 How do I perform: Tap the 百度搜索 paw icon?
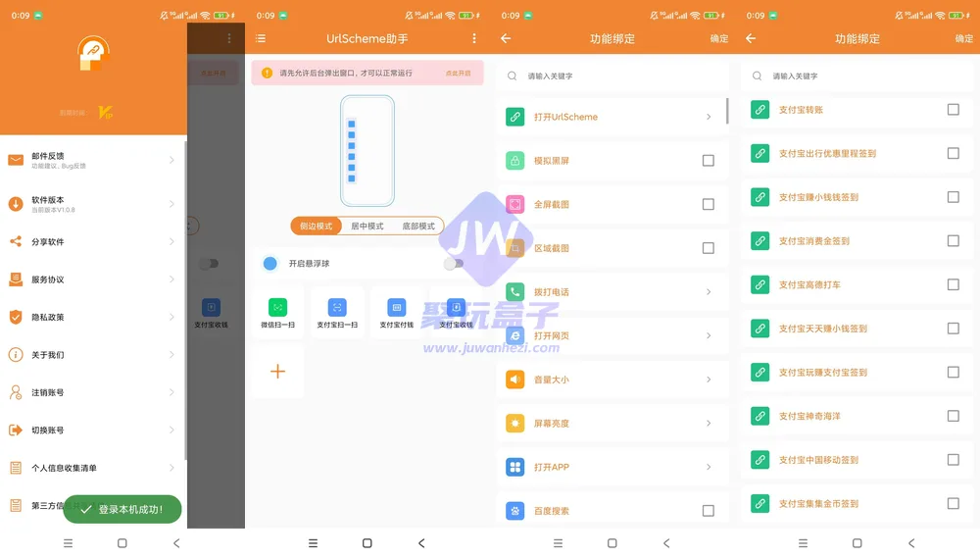[515, 511]
